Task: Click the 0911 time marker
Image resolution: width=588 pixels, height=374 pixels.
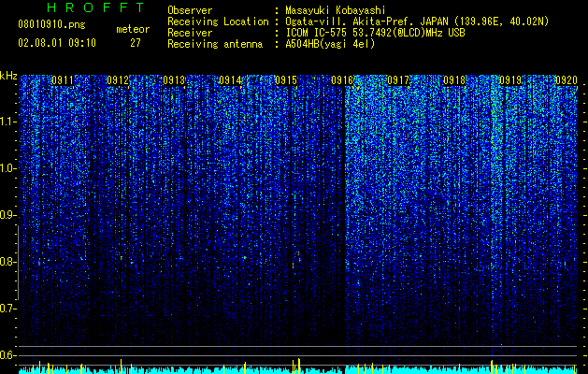Action: click(63, 80)
